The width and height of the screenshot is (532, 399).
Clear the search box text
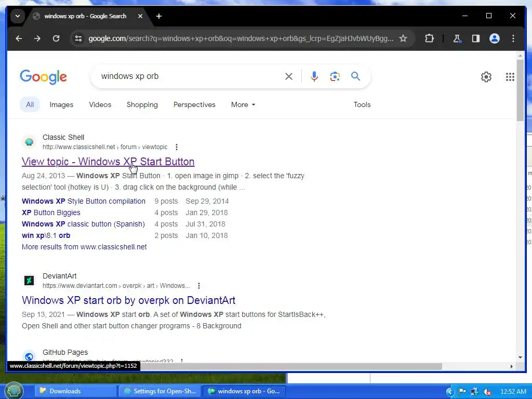(289, 76)
